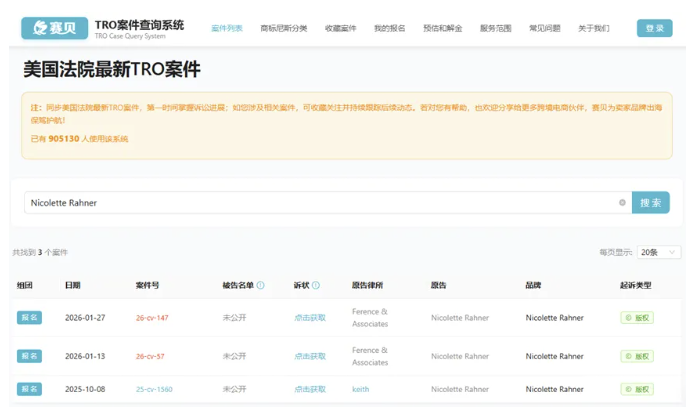Open the 商标尼斯分类 menu item

pyautogui.click(x=284, y=29)
